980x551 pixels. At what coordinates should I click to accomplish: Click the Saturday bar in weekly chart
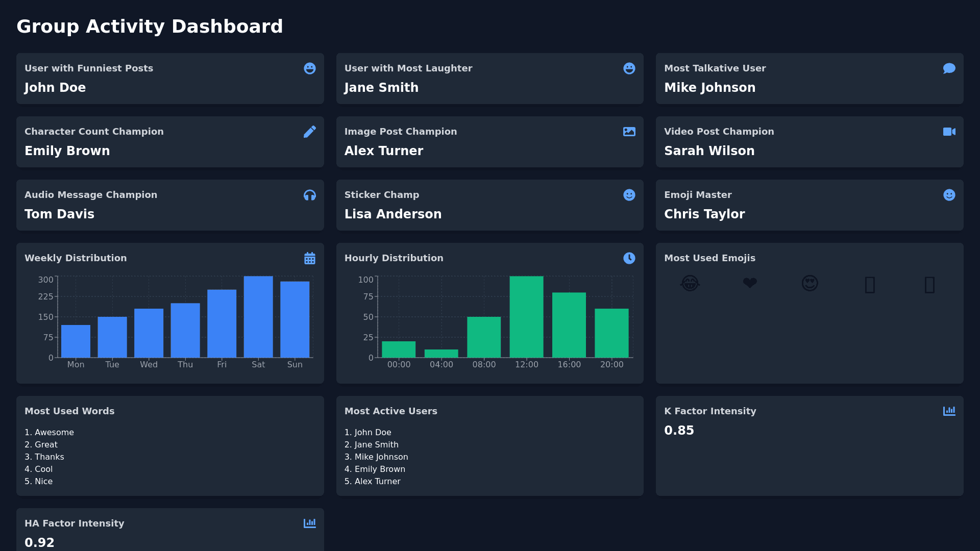tap(258, 317)
